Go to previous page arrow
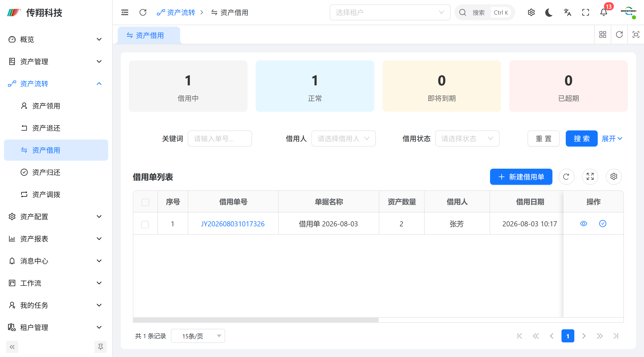The image size is (644, 357). coord(552,336)
